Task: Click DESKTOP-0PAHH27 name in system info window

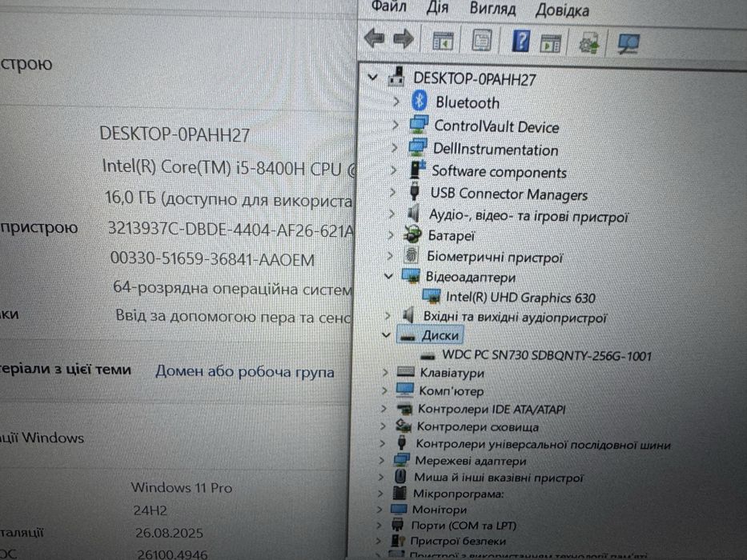Action: (x=175, y=134)
